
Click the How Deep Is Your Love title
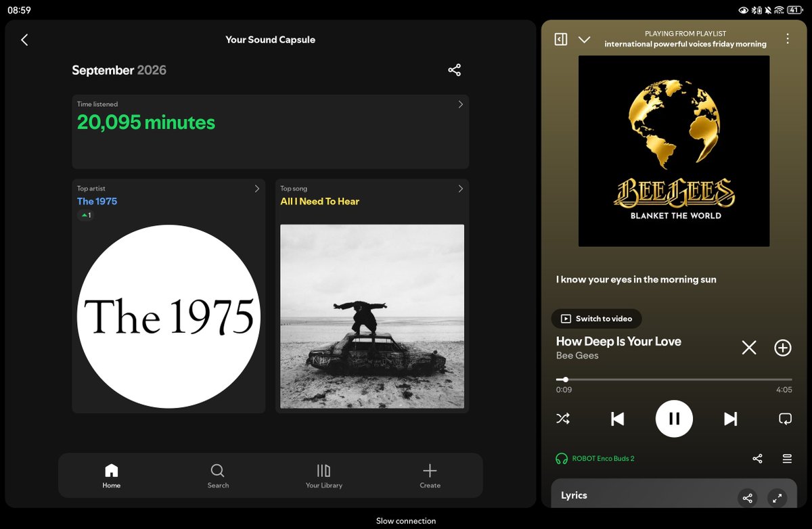coord(618,342)
